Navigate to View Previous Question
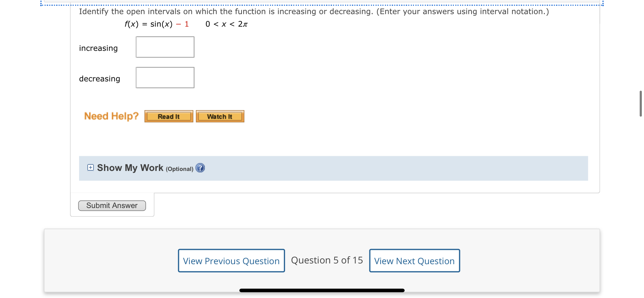The image size is (644, 298). (231, 261)
